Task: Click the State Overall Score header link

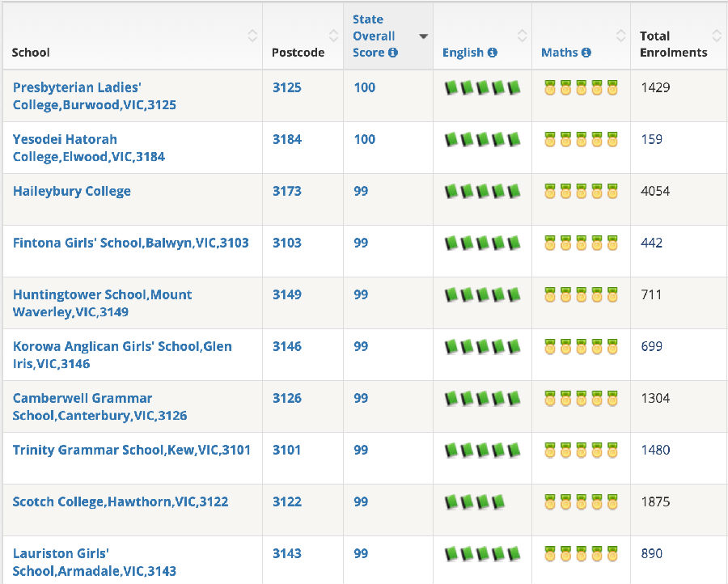Action: [x=375, y=36]
